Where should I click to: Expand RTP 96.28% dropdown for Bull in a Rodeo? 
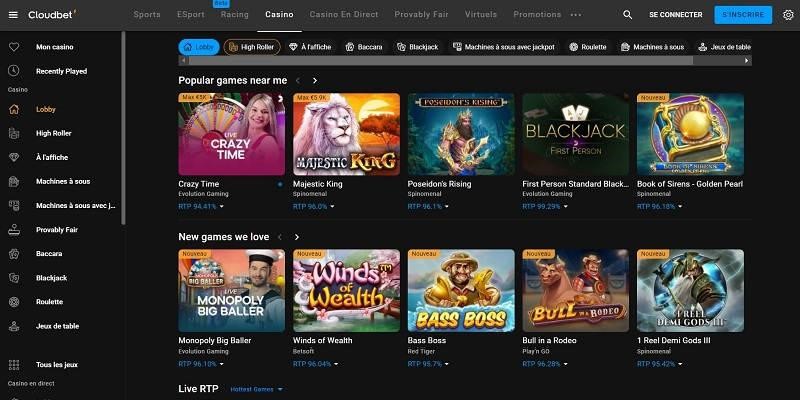tap(545, 364)
